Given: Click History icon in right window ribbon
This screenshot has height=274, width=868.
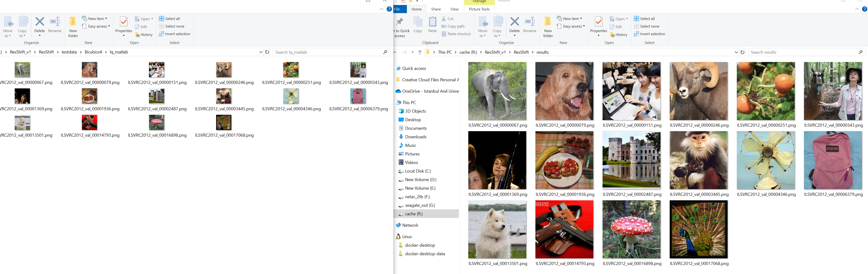Looking at the screenshot, I should coord(619,35).
